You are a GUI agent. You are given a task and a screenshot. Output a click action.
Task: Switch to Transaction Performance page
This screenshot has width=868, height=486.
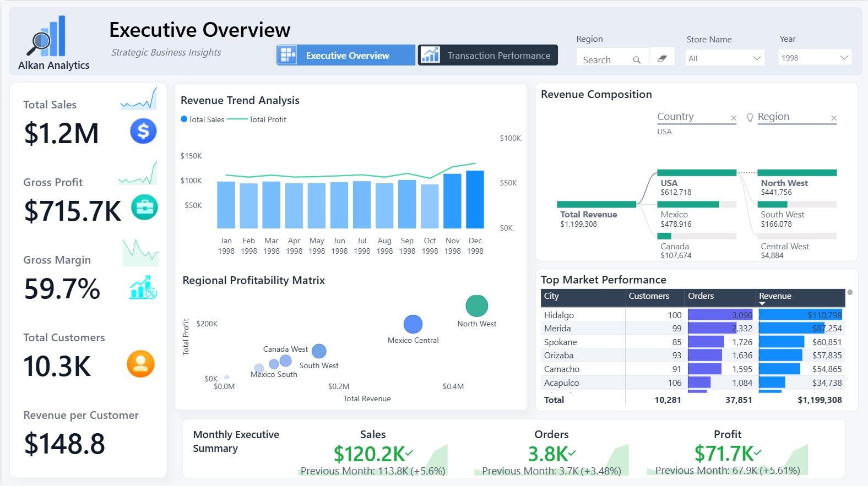488,55
